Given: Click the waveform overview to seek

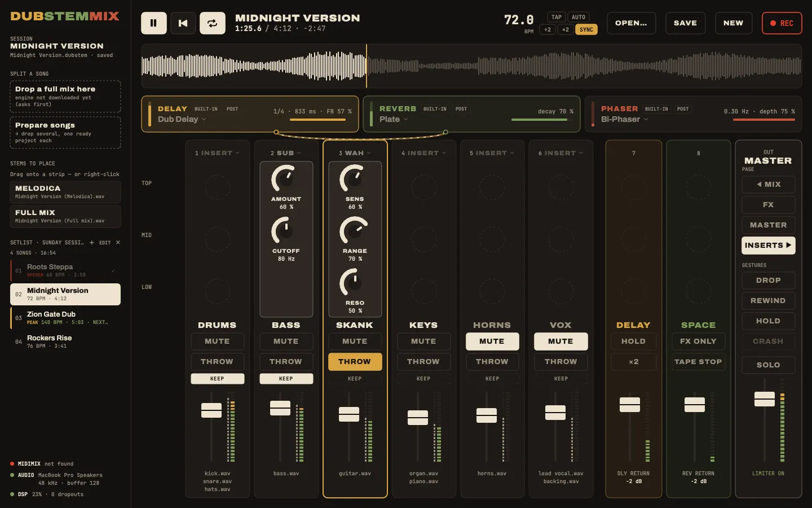Looking at the screenshot, I should (471, 66).
